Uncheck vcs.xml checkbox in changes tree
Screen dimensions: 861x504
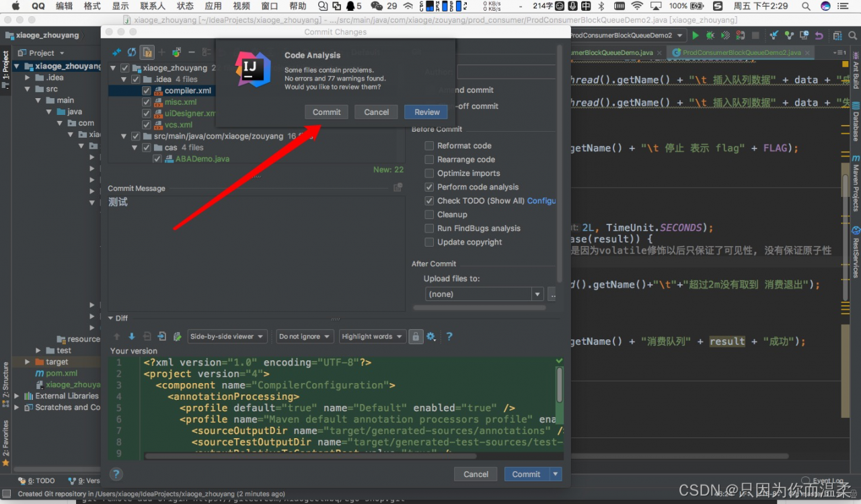146,125
